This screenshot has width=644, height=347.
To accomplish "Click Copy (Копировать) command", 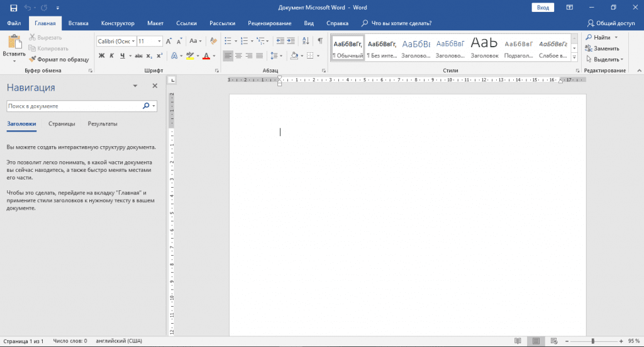I will [x=48, y=48].
